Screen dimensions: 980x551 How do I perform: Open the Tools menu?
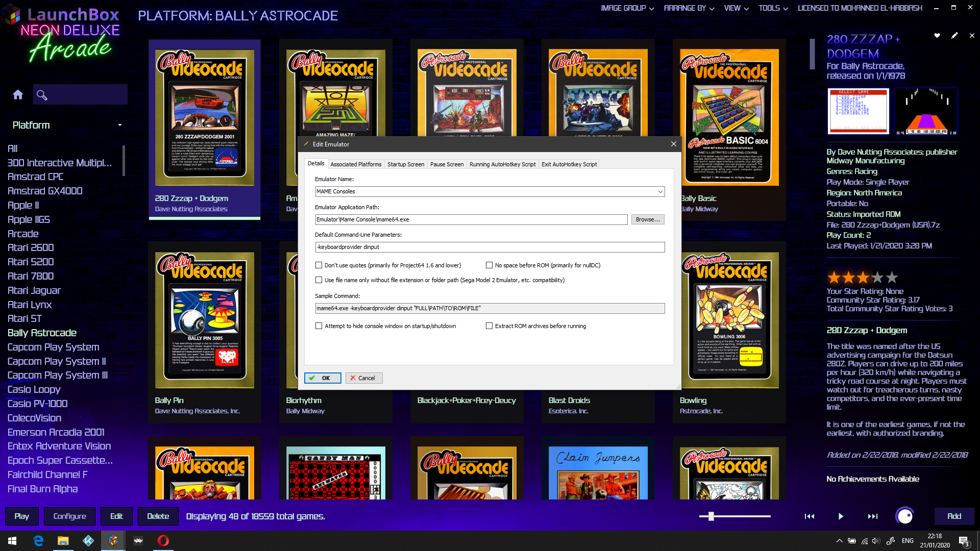point(773,8)
